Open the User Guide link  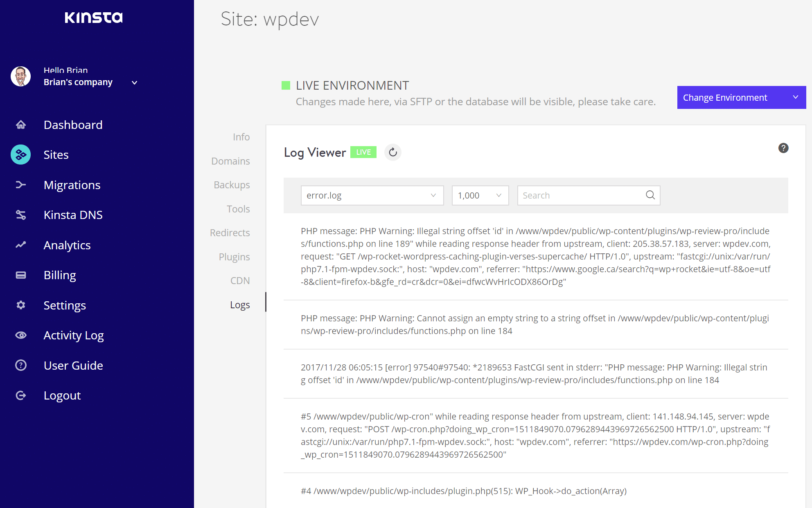pos(73,366)
